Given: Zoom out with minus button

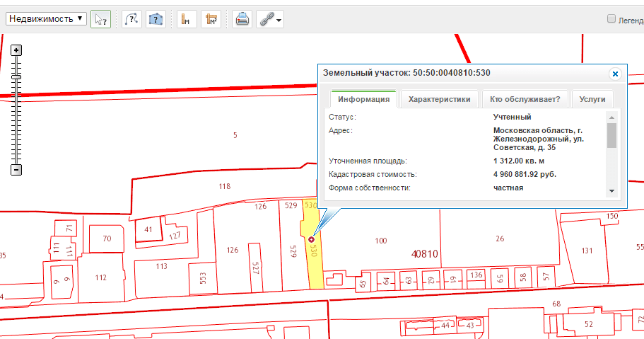Looking at the screenshot, I should click(x=16, y=170).
